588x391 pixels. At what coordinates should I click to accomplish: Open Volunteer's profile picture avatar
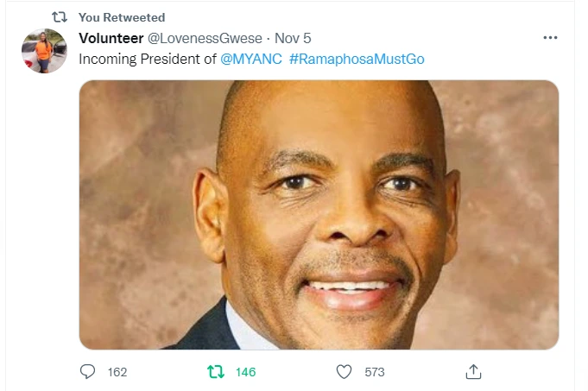coord(44,51)
